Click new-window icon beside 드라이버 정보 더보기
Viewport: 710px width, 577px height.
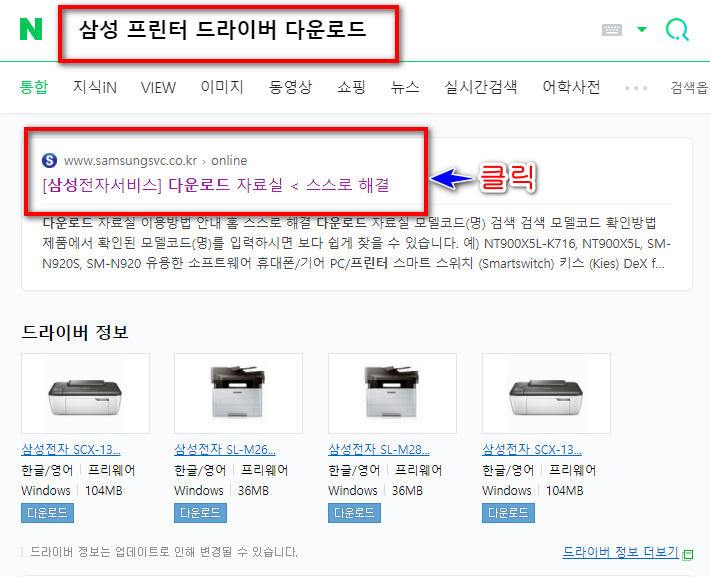(x=688, y=555)
